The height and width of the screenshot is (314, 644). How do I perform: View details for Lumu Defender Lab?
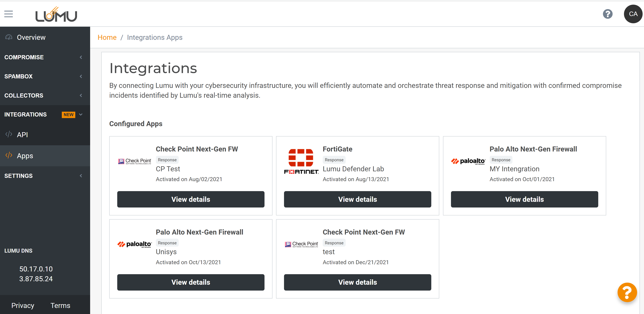click(357, 199)
